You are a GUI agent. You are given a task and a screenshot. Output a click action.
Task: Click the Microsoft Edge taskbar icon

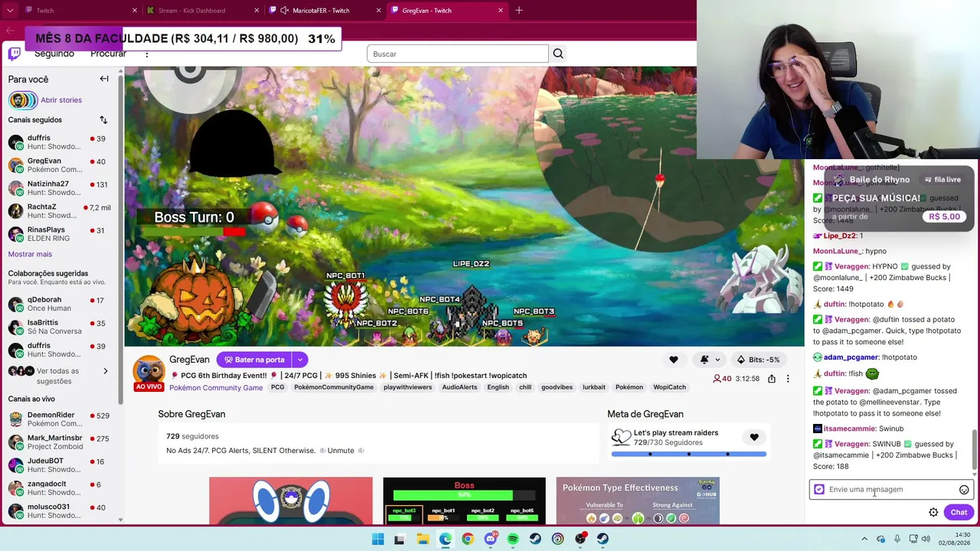pyautogui.click(x=446, y=539)
